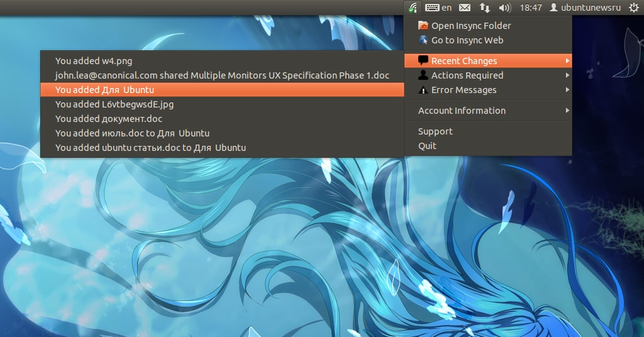The image size is (644, 337).
Task: Click the Insync tray indicator icon
Action: pos(413,8)
